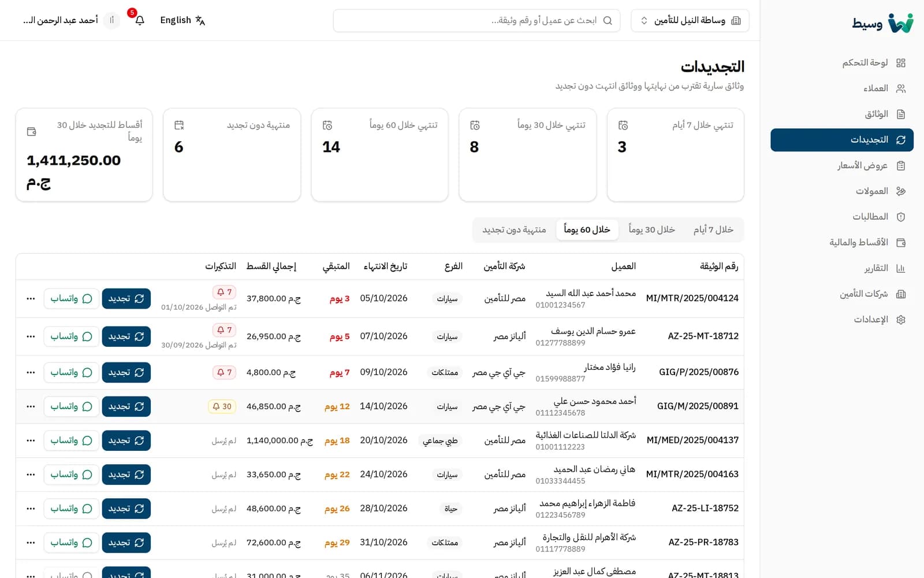Screen dimensions: 924x578
Task: Click client شركة الدلتا للصناعات الغذائية
Action: (x=586, y=435)
